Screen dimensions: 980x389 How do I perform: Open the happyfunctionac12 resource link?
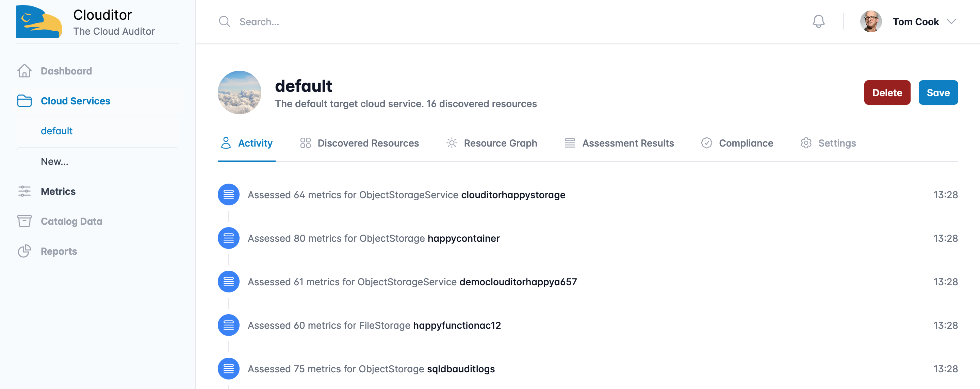click(x=457, y=325)
